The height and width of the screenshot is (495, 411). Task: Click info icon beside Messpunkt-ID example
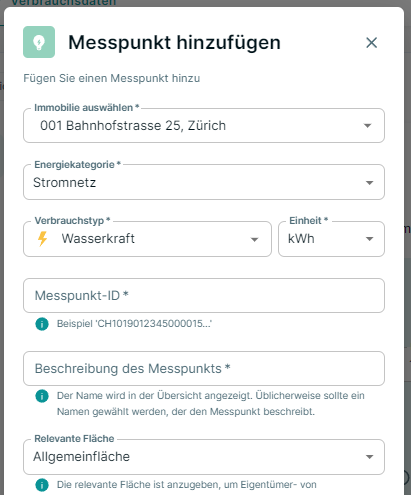pos(42,324)
